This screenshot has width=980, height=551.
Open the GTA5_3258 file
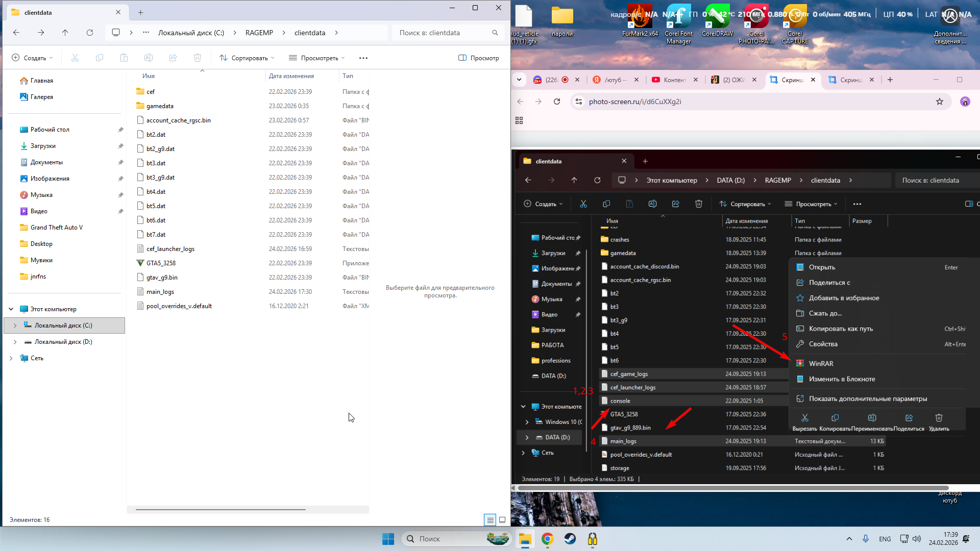click(x=161, y=263)
